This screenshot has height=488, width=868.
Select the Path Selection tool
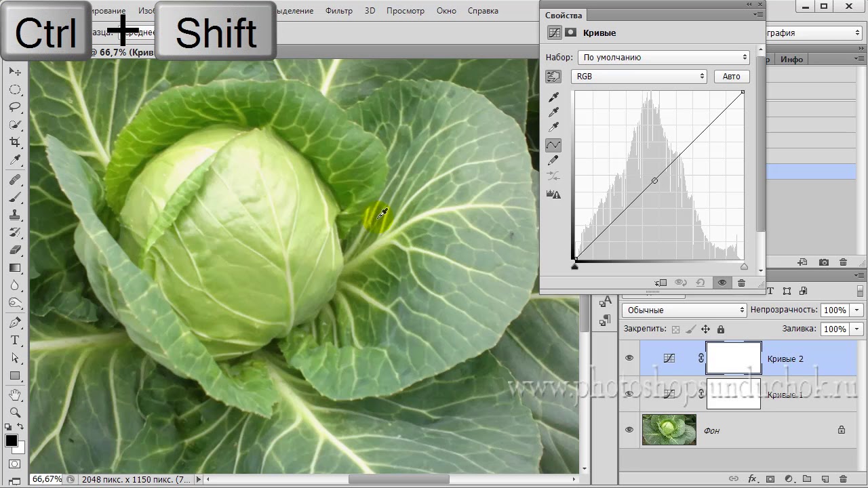tap(15, 358)
